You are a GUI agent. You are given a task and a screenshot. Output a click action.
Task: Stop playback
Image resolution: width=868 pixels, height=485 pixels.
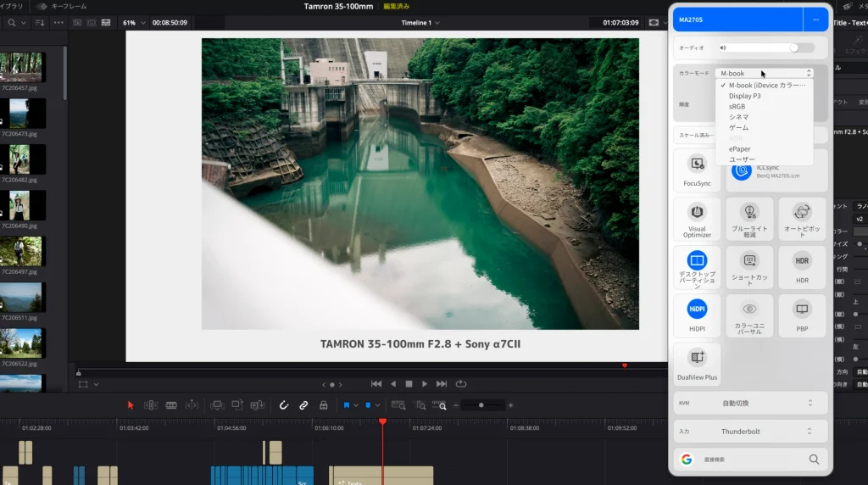tap(409, 384)
